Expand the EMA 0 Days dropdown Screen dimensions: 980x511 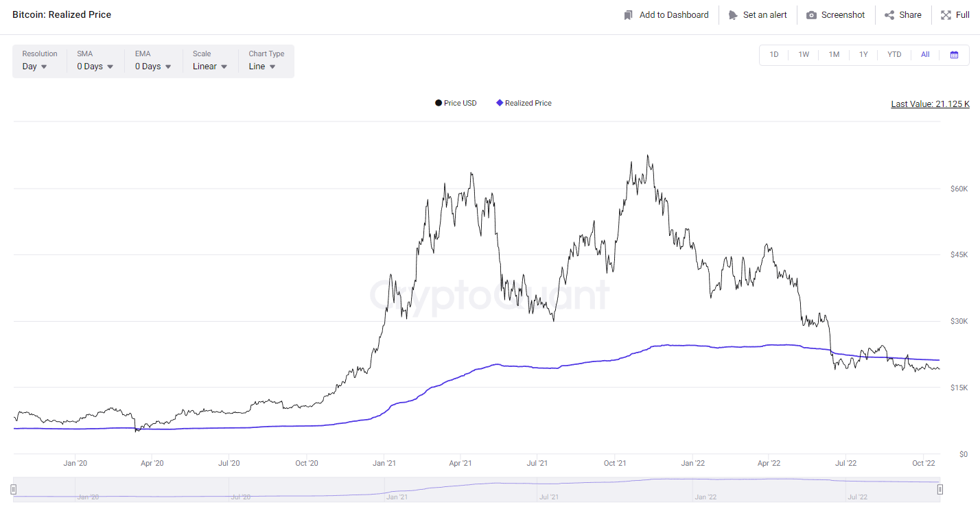point(153,67)
